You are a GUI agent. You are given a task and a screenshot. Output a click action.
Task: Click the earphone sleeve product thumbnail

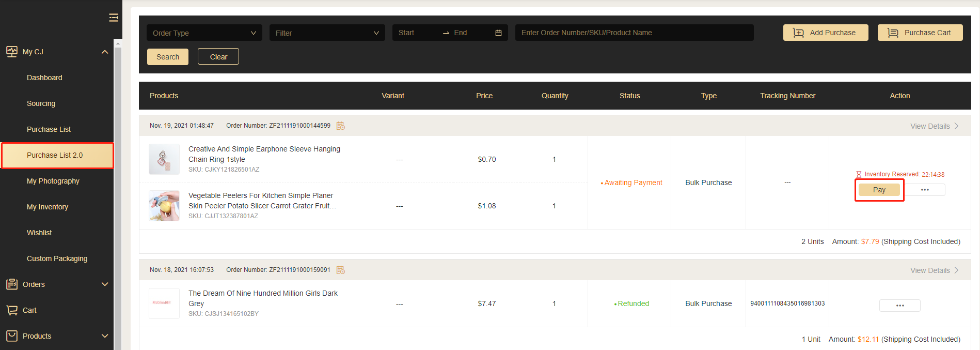[x=164, y=159]
